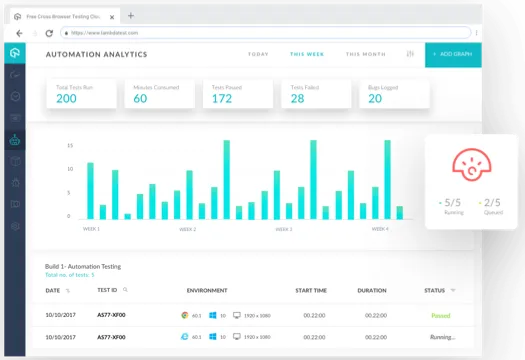Click the Build 1- Automation Testing title
Image resolution: width=525 pixels, height=360 pixels.
pyautogui.click(x=83, y=267)
